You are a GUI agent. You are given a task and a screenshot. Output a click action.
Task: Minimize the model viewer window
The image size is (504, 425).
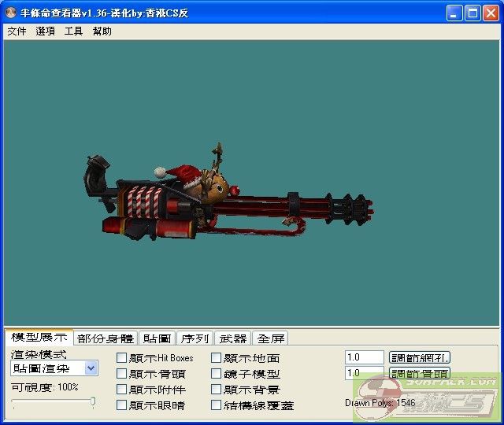(454, 13)
